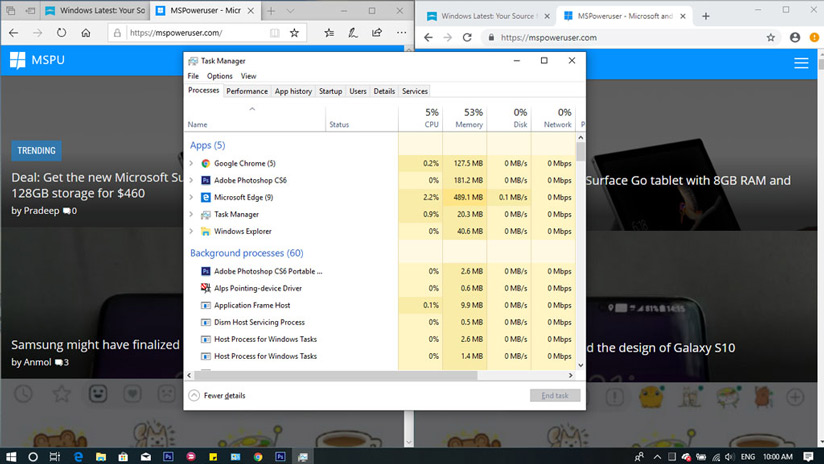The image size is (824, 464).
Task: Show hidden system tray icons chevron
Action: point(657,457)
